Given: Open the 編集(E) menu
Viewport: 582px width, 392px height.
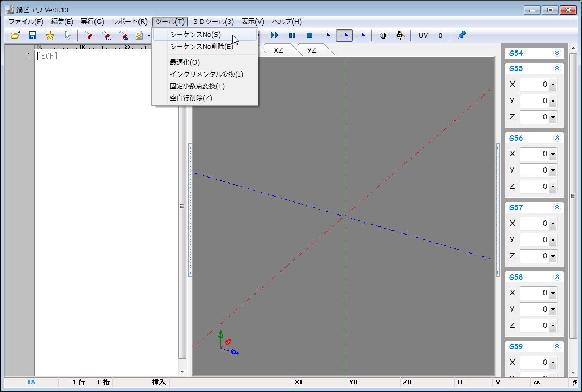Looking at the screenshot, I should coord(62,22).
